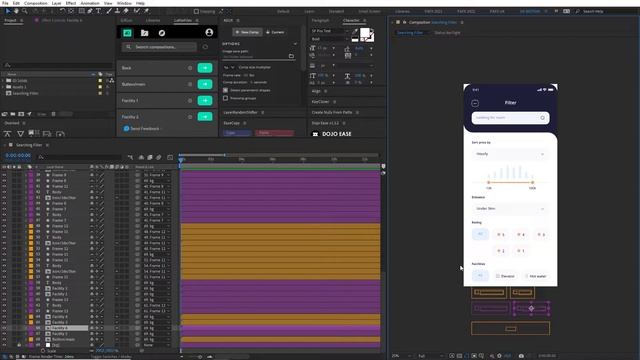
Task: Select the Clone Stamp tool
Action: (x=118, y=11)
